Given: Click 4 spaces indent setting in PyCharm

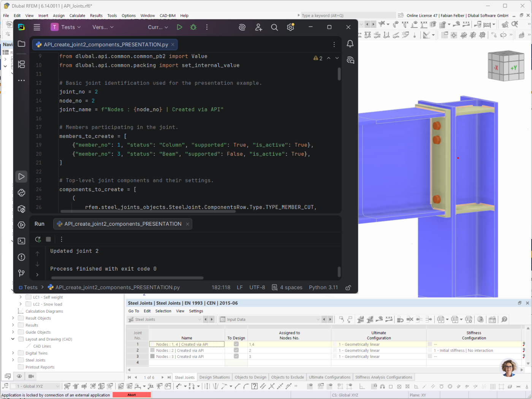Looking at the screenshot, I should coord(287,288).
